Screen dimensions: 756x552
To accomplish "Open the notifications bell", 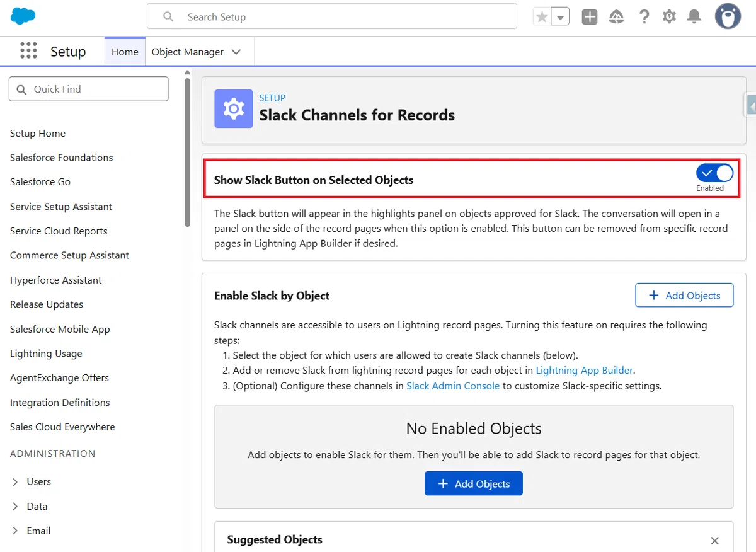I will click(694, 17).
